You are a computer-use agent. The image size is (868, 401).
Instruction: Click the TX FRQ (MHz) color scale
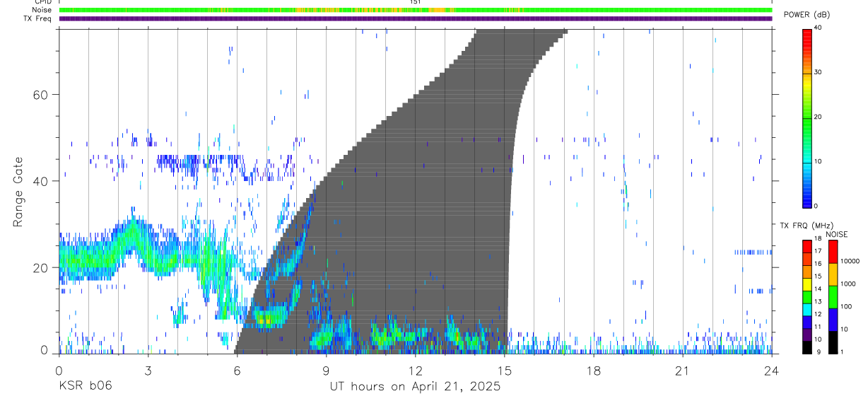click(807, 296)
